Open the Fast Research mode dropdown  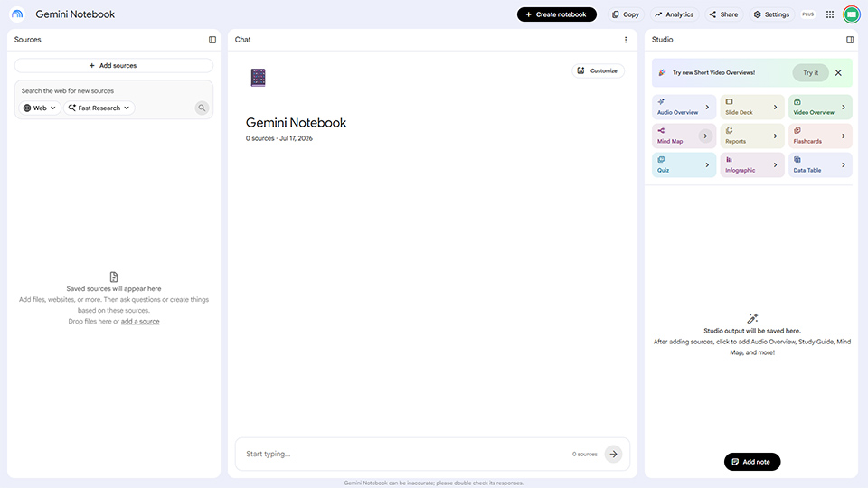pos(99,108)
